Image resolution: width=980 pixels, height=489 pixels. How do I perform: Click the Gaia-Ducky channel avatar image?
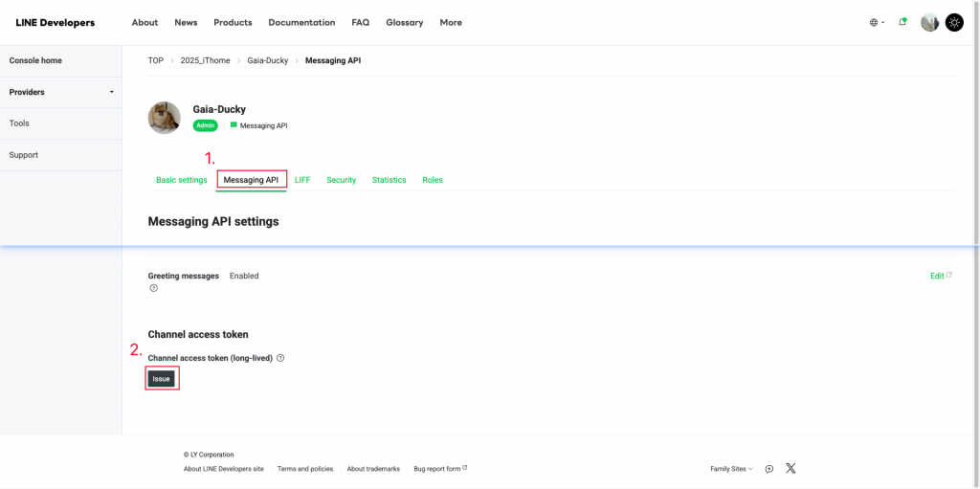[x=165, y=118]
